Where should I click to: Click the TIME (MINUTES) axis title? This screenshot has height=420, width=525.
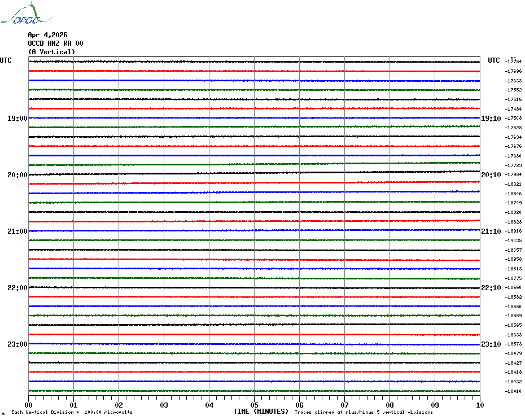pyautogui.click(x=261, y=412)
